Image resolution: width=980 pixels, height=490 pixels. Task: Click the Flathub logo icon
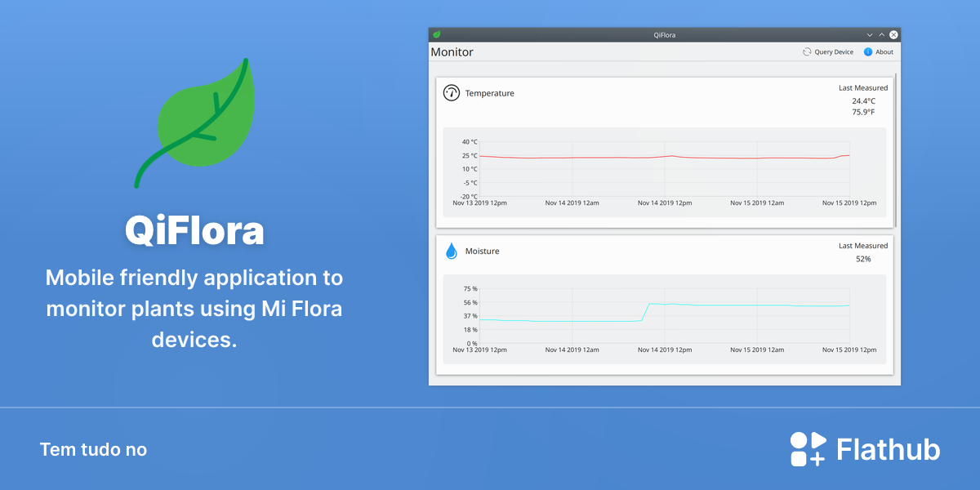(x=808, y=449)
